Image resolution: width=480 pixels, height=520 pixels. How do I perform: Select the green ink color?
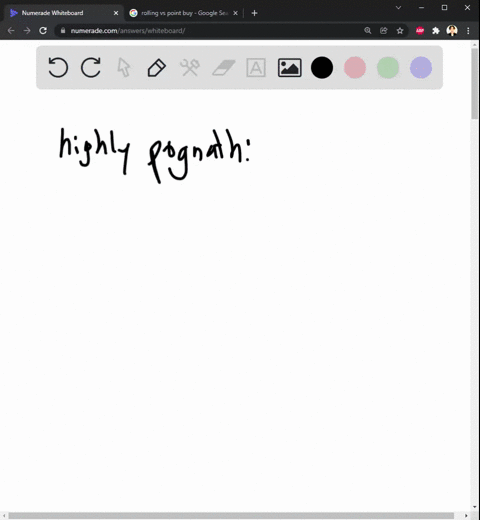[x=388, y=68]
